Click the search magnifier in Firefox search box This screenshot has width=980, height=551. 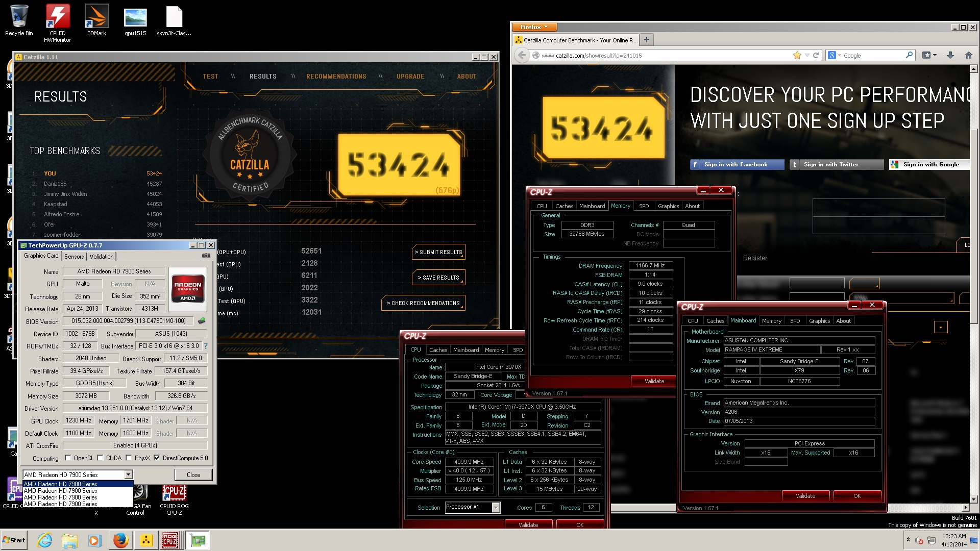[909, 55]
